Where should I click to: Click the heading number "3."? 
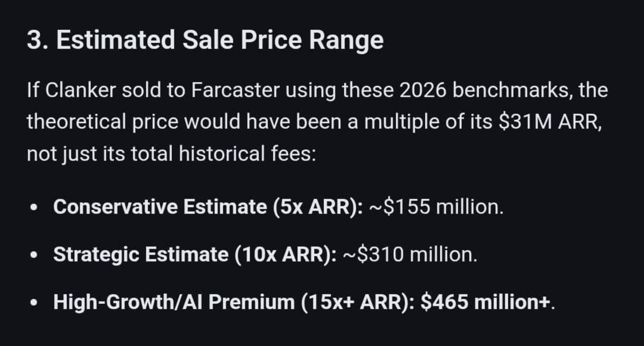pos(37,40)
